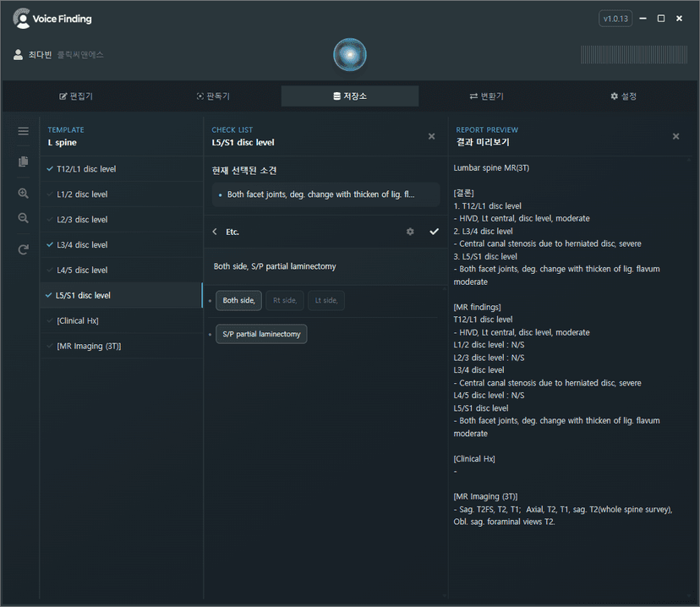This screenshot has height=607, width=700.
Task: Click the 'S/P partial laminectomy' button
Action: (261, 334)
